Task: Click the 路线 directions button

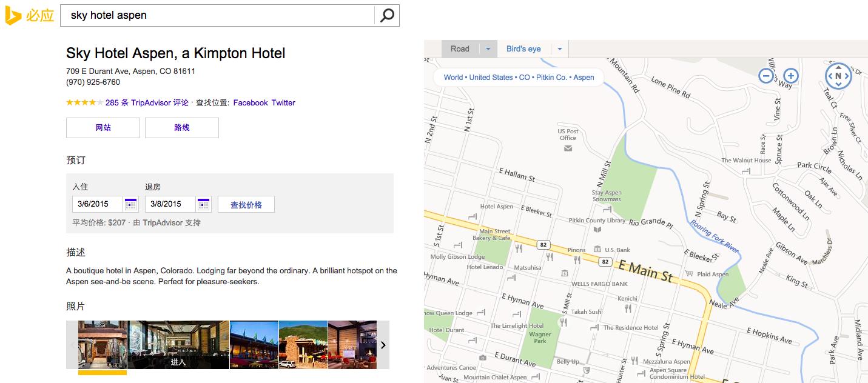Action: 182,128
